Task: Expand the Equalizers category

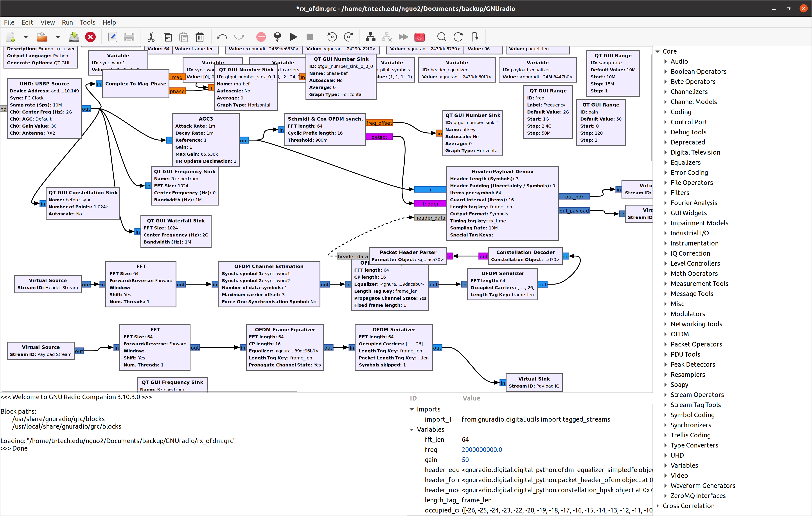Action: pyautogui.click(x=665, y=162)
